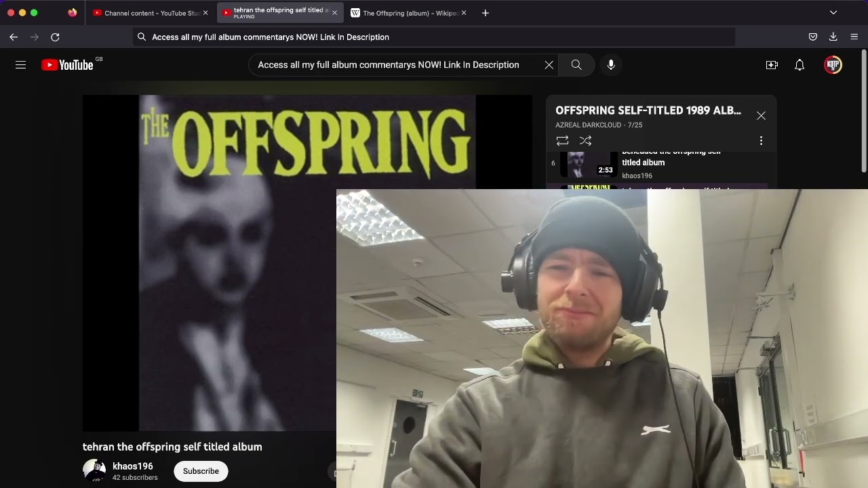Open the YouTube hamburger guide menu
Image resolution: width=868 pixels, height=488 pixels.
pyautogui.click(x=20, y=65)
